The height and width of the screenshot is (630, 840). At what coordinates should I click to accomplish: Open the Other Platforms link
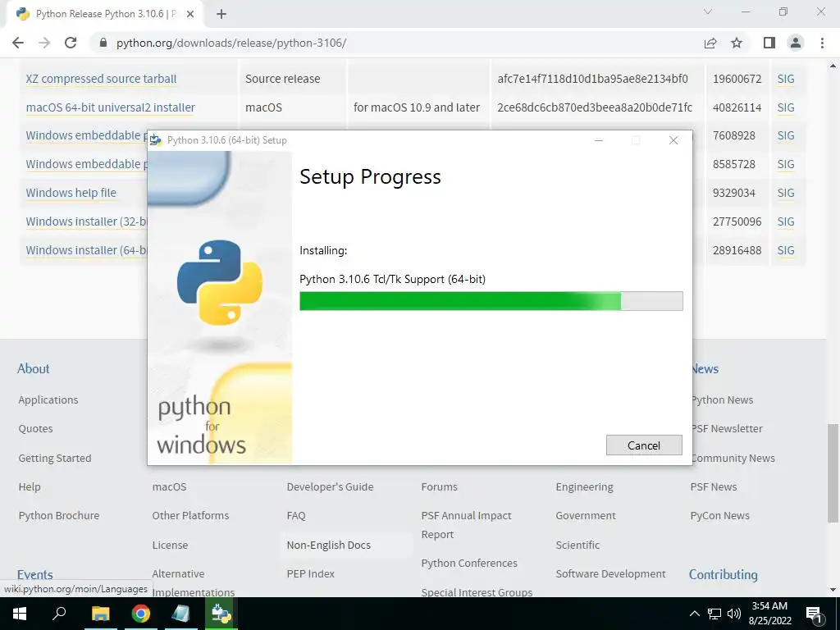pyautogui.click(x=190, y=515)
